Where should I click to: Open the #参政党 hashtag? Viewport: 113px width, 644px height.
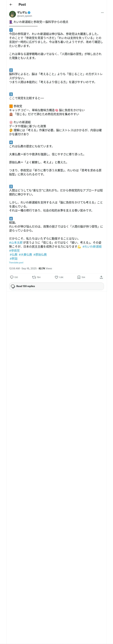[15, 250]
